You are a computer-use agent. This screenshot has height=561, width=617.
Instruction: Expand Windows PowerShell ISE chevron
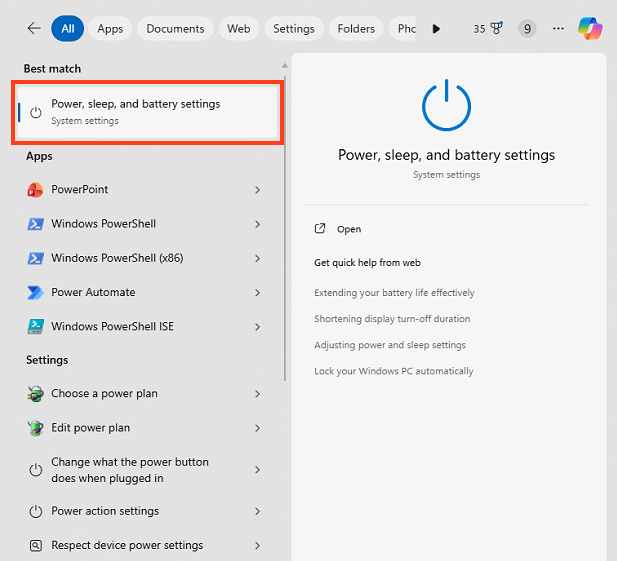257,327
